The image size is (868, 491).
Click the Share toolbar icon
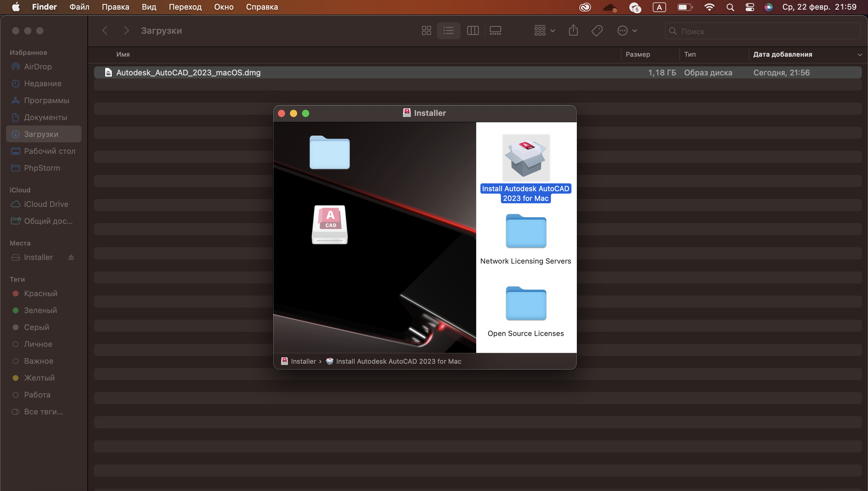coord(573,31)
